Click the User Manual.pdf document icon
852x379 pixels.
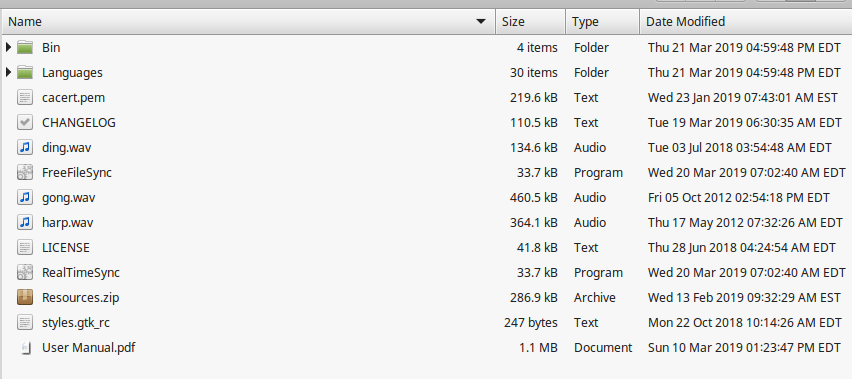(x=25, y=348)
